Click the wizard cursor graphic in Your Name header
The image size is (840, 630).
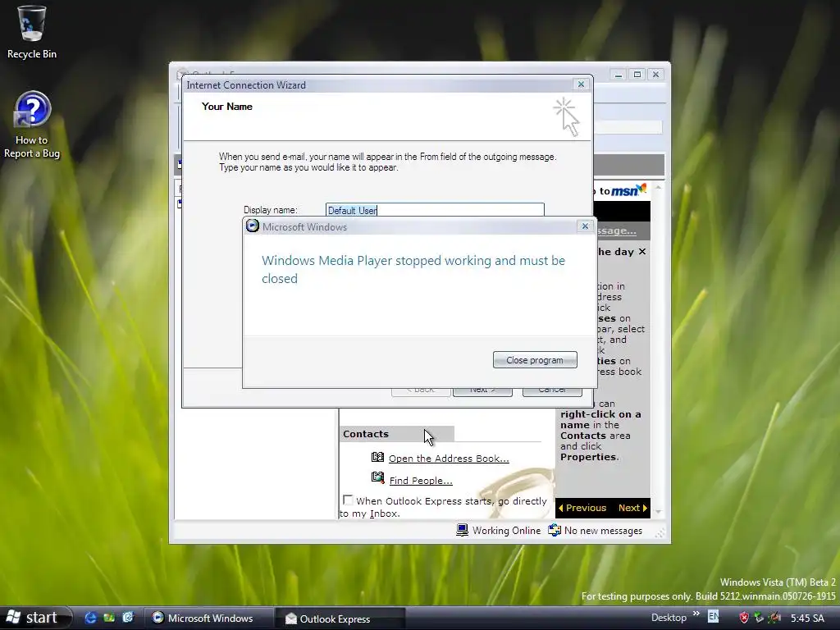pyautogui.click(x=567, y=116)
